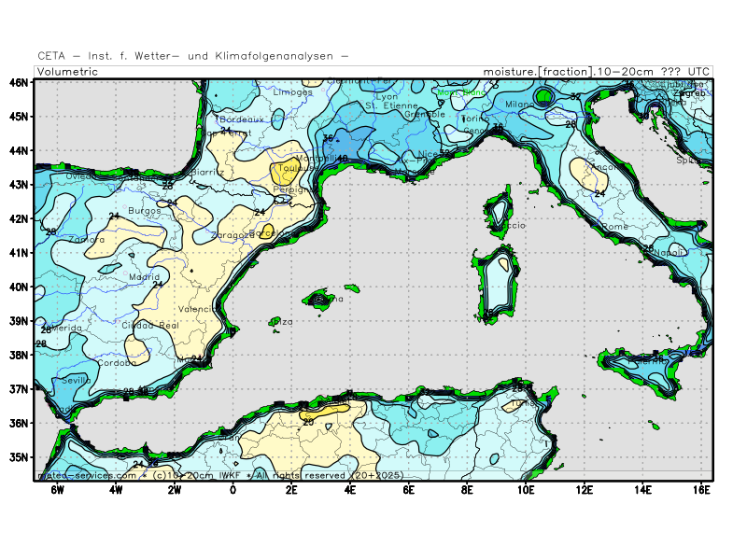Screen dimensions: 747x560
Task: Click the Sevilla city label
Action: [x=77, y=380]
